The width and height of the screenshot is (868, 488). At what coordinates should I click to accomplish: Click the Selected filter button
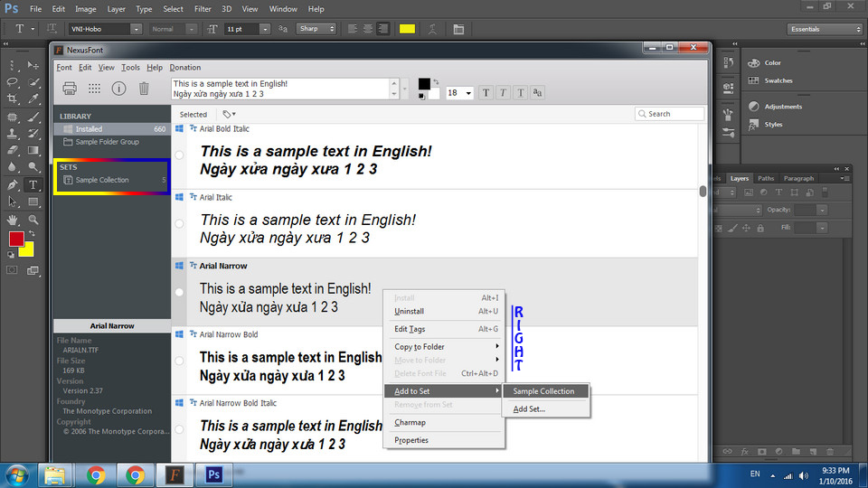pyautogui.click(x=193, y=114)
